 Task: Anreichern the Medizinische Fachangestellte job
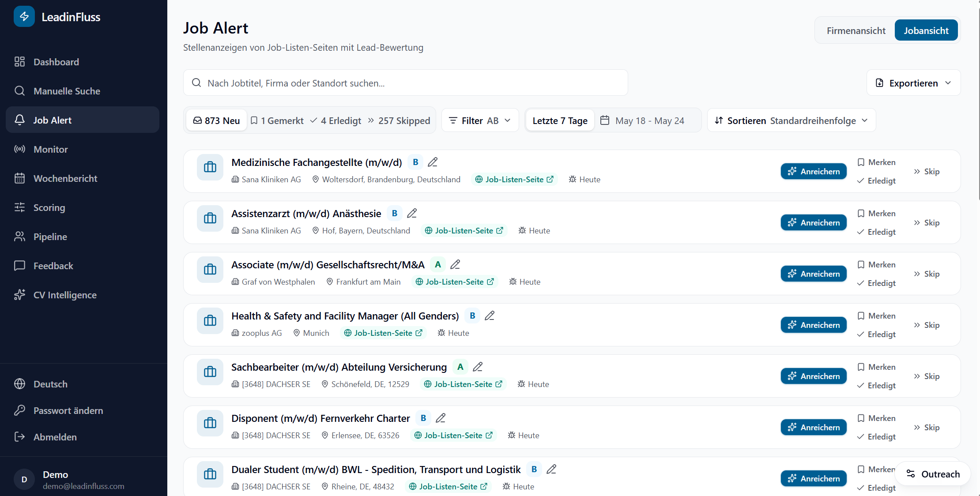tap(814, 171)
